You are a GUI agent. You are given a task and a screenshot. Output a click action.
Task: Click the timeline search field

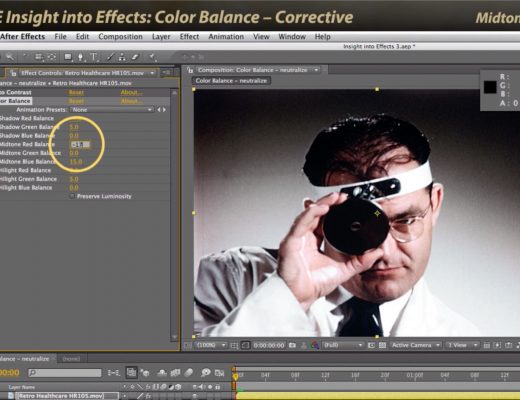point(65,373)
